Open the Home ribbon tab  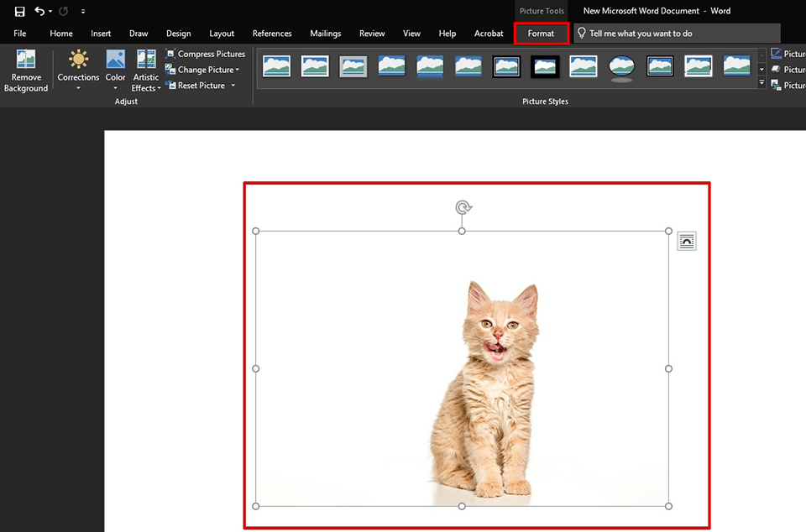click(61, 34)
